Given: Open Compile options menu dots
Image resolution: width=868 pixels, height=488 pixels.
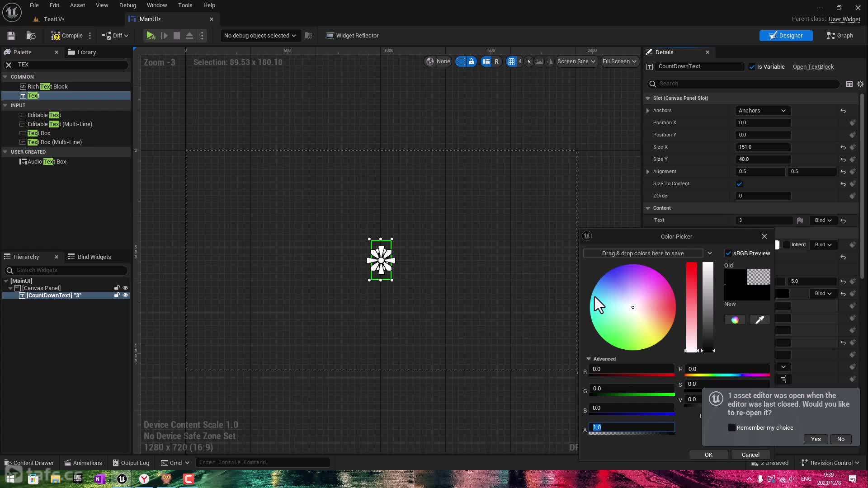Looking at the screenshot, I should pos(90,35).
